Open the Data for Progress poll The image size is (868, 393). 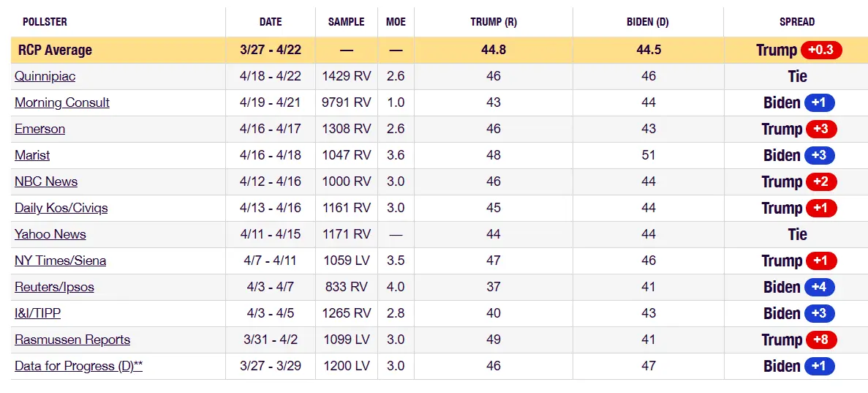coord(78,366)
